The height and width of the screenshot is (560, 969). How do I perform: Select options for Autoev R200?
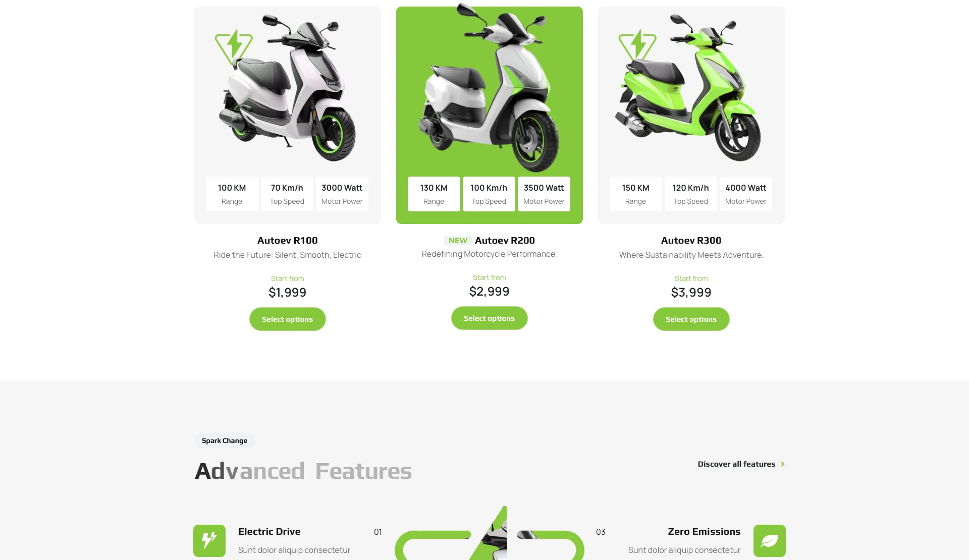pyautogui.click(x=490, y=318)
